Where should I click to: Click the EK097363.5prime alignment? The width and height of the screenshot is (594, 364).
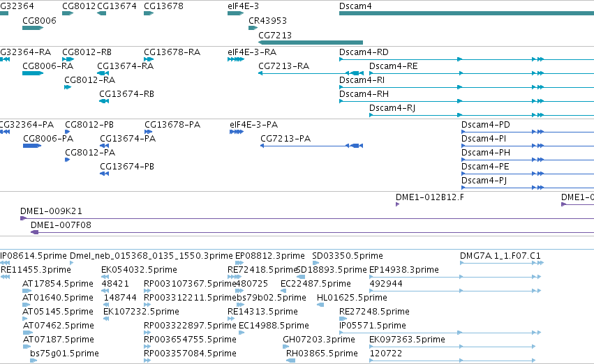[452, 347]
